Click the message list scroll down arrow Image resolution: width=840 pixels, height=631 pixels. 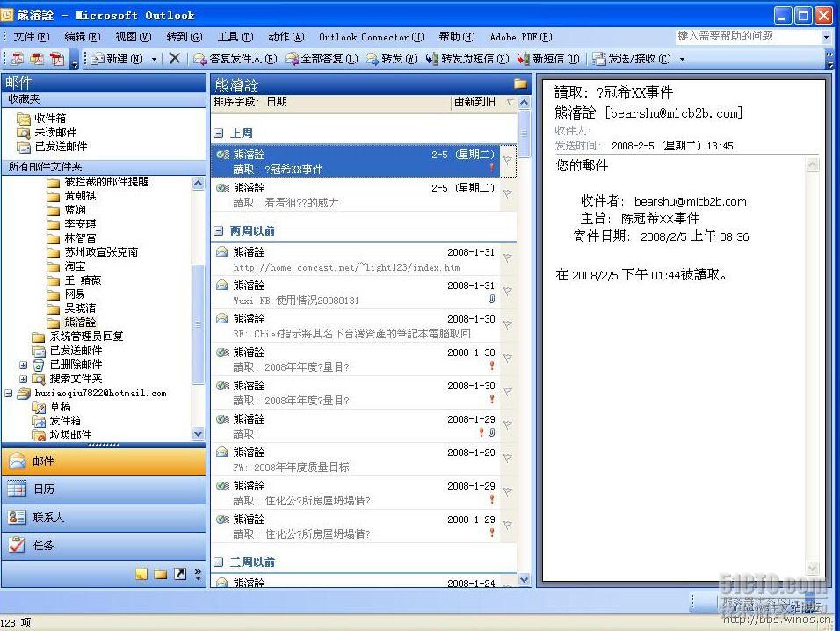pos(524,579)
